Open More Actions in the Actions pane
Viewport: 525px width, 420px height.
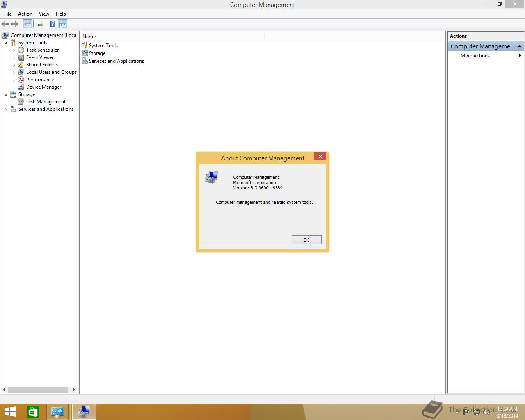coord(486,56)
